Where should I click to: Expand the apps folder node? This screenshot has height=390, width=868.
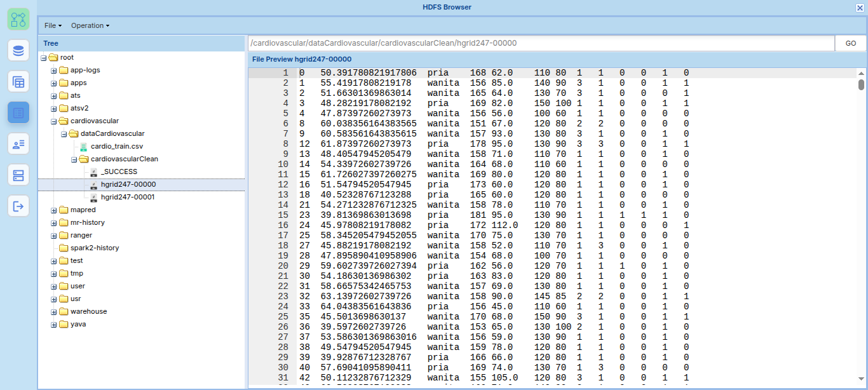tap(54, 83)
